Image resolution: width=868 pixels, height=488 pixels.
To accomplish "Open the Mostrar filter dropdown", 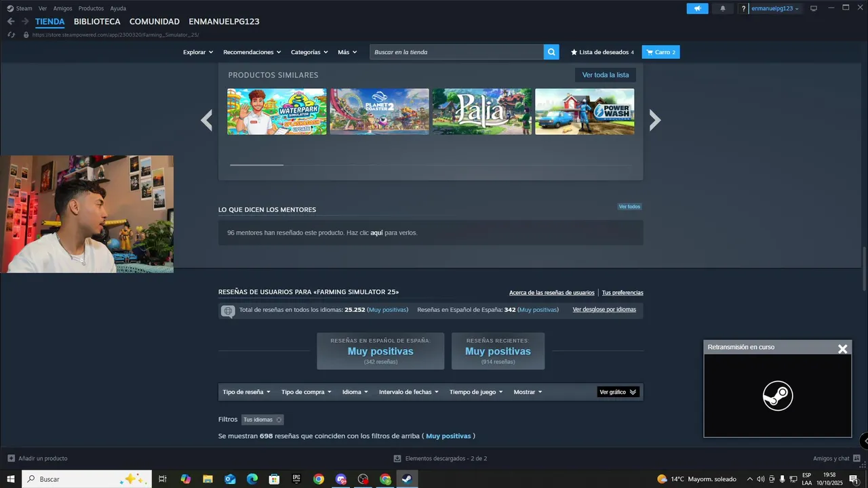I will click(528, 392).
